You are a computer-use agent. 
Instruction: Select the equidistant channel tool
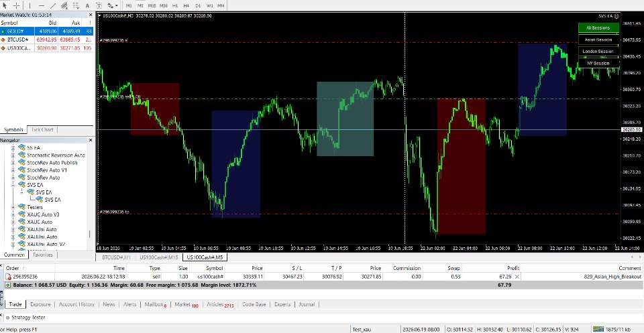tap(64, 5)
